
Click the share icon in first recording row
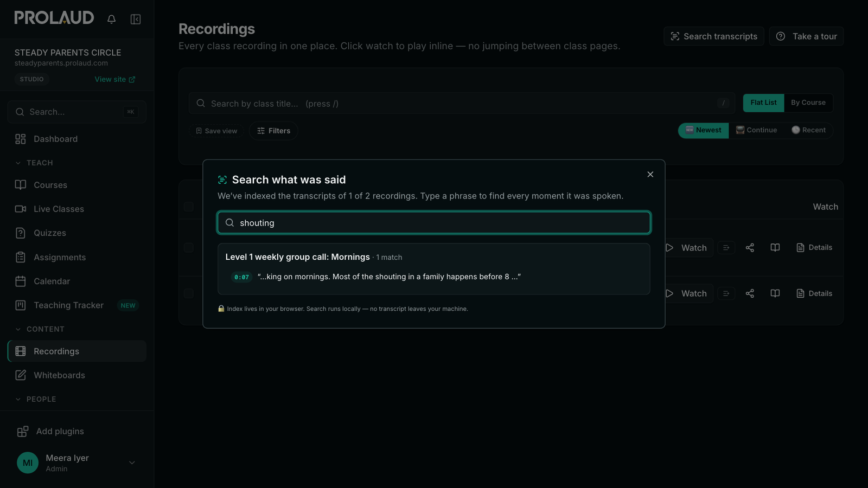coord(750,247)
